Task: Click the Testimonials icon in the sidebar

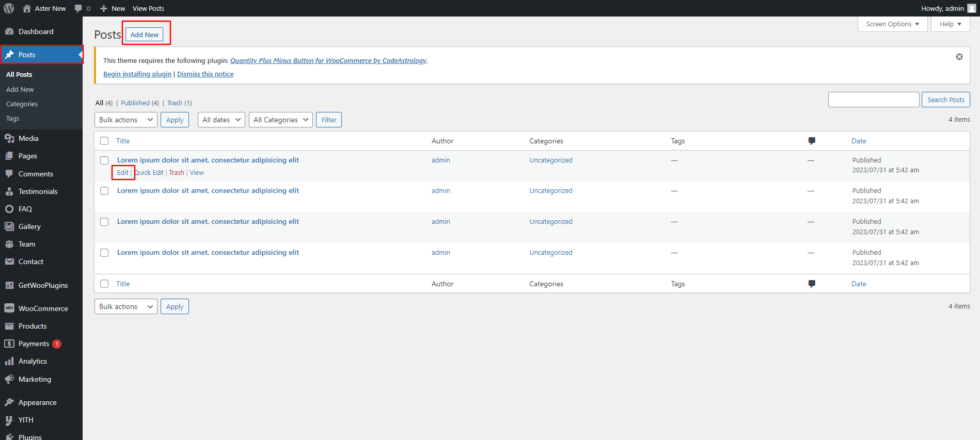Action: [x=9, y=191]
